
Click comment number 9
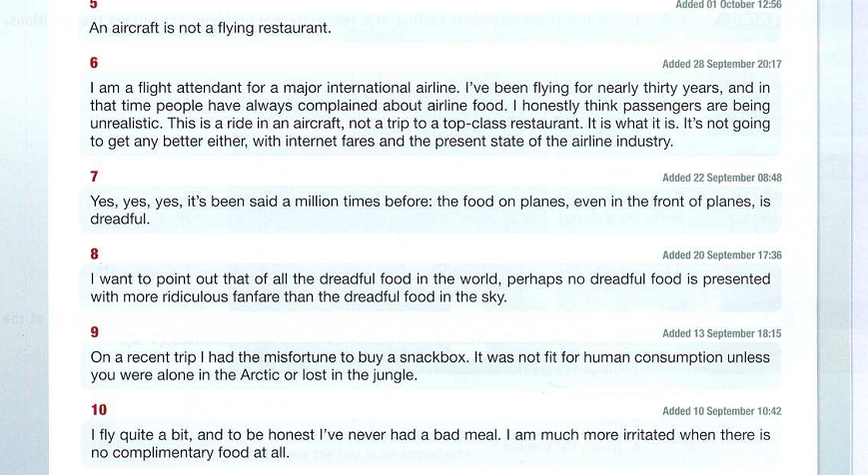pyautogui.click(x=94, y=332)
